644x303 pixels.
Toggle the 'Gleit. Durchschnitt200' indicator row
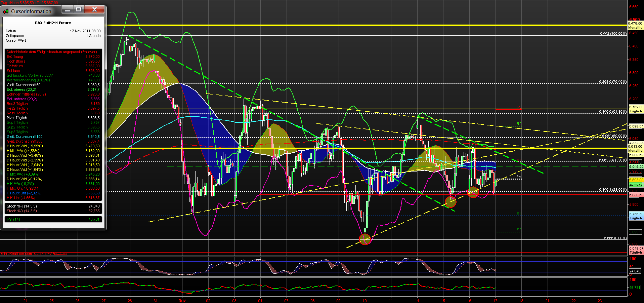(24, 141)
